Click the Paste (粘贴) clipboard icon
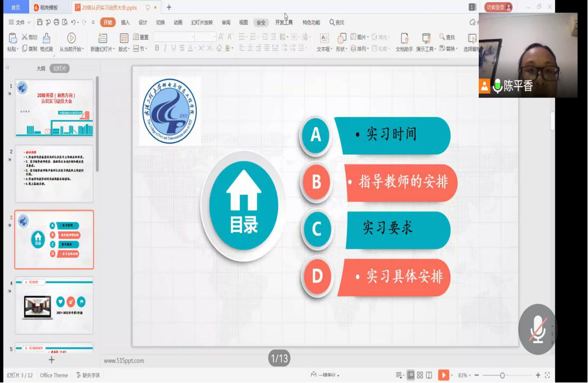The image size is (588, 383). pyautogui.click(x=12, y=38)
